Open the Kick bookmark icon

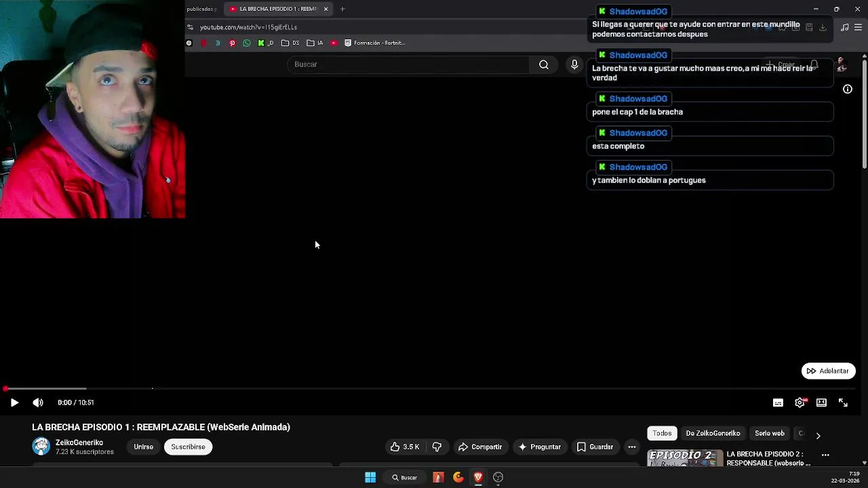point(264,43)
